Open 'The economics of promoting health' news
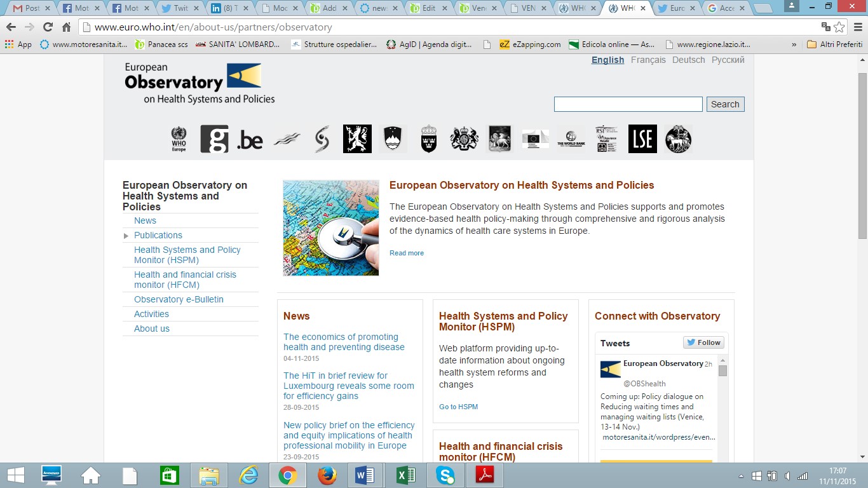This screenshot has height=488, width=868. pyautogui.click(x=344, y=342)
